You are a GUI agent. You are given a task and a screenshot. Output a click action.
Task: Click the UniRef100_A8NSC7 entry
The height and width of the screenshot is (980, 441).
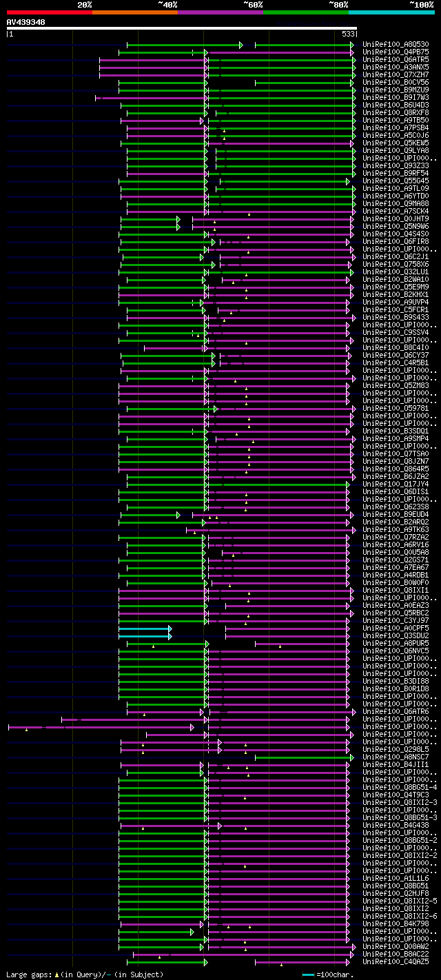click(396, 757)
